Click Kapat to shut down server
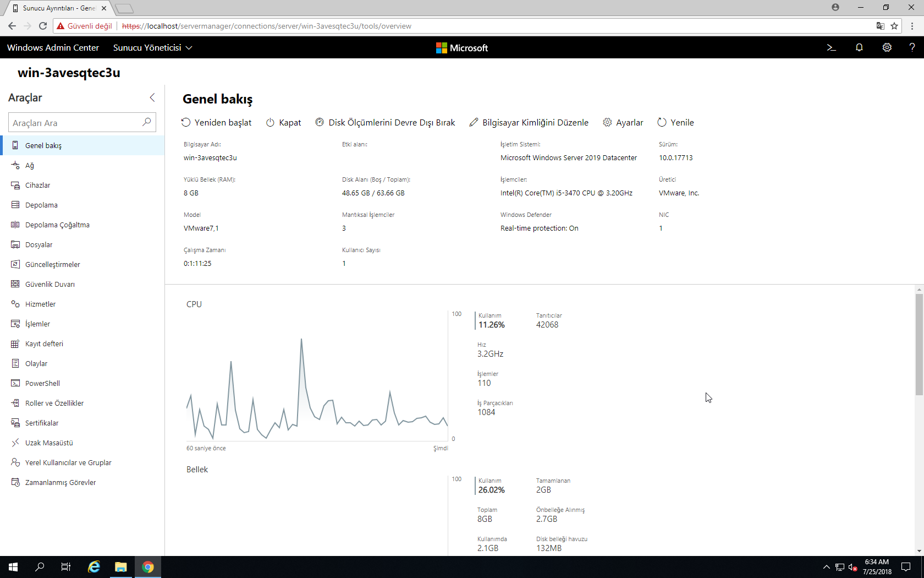 point(284,122)
